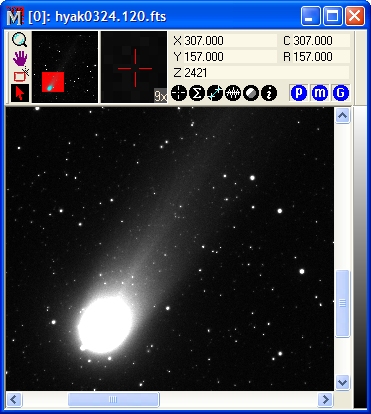
Task: Click the red box in overview thumbnail
Action: [x=53, y=82]
